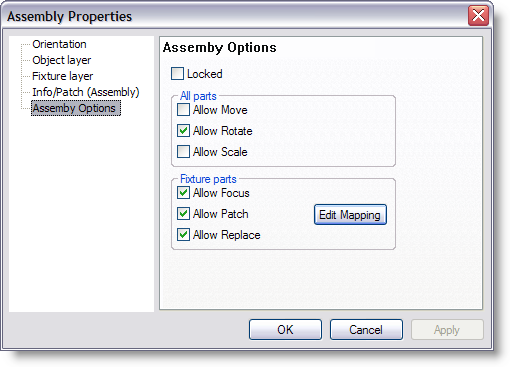The width and height of the screenshot is (510, 367).
Task: Click the Allow Rotate label text
Action: pyautogui.click(x=222, y=131)
